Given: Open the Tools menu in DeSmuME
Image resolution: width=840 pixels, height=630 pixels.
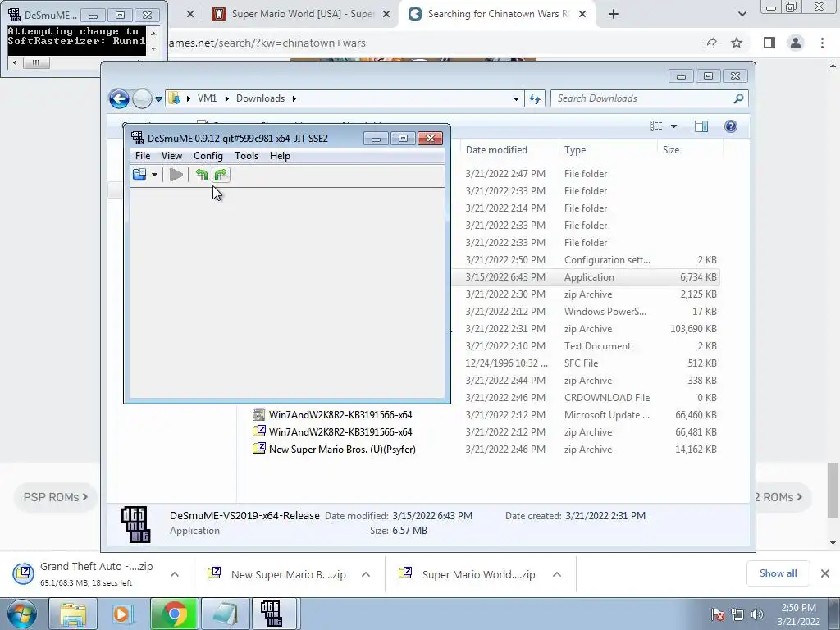Looking at the screenshot, I should coord(246,156).
